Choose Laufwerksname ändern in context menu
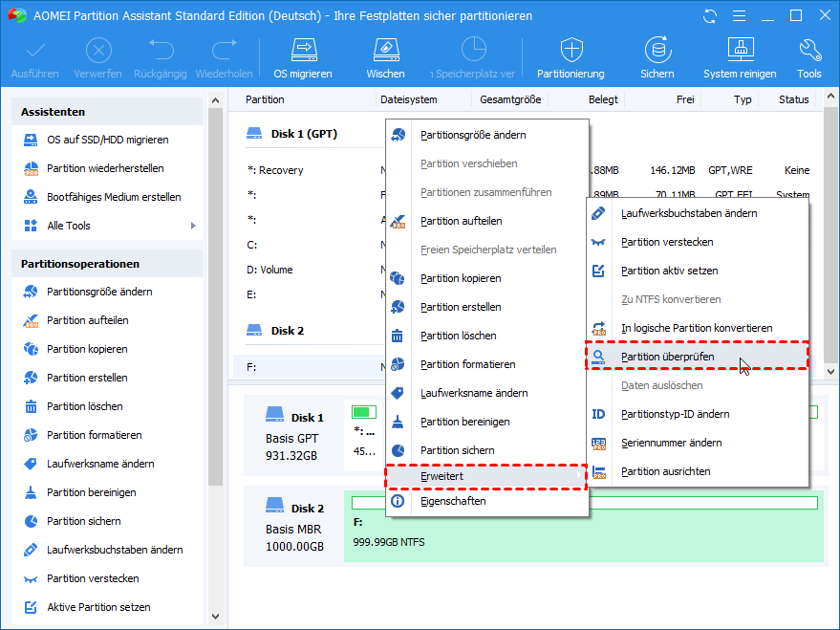Image resolution: width=840 pixels, height=630 pixels. point(486,393)
